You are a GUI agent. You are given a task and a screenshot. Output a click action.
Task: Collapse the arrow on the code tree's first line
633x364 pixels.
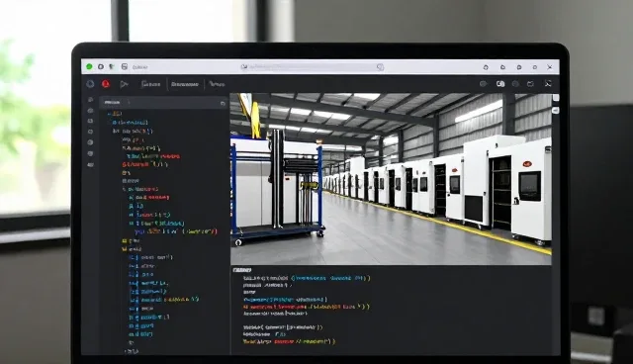coord(109,114)
